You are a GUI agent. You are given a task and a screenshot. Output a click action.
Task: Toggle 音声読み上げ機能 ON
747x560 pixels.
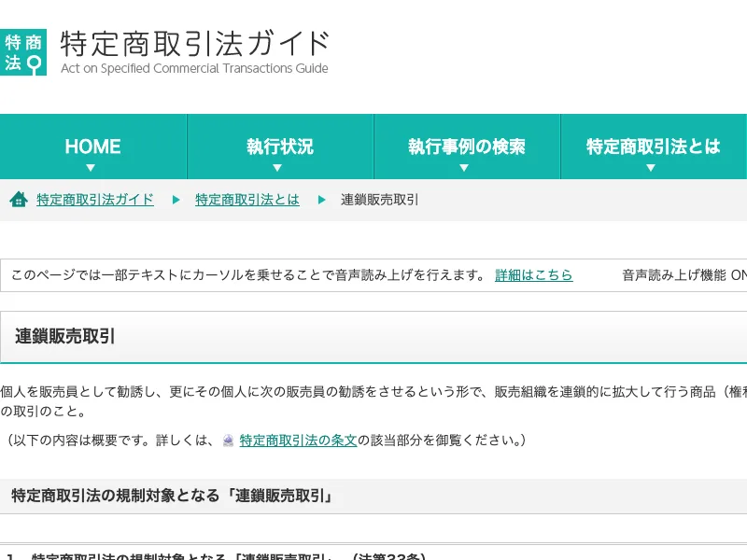tap(684, 274)
